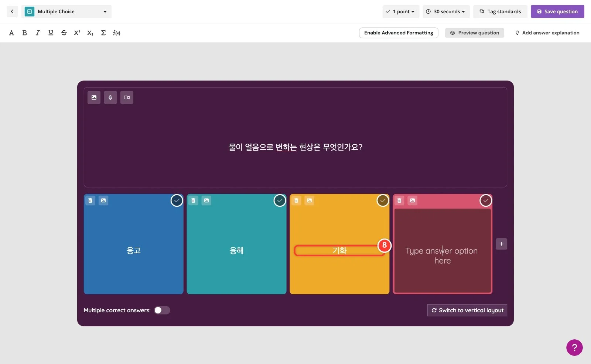Image resolution: width=591 pixels, height=364 pixels.
Task: Apply superscript formatting
Action: pos(77,33)
